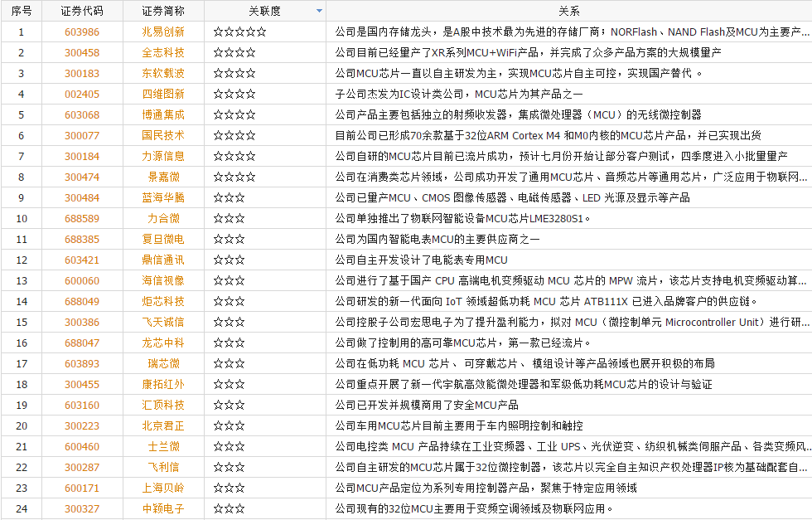Open stock name 力合微
Viewport: 812px width, 520px height.
click(163, 218)
